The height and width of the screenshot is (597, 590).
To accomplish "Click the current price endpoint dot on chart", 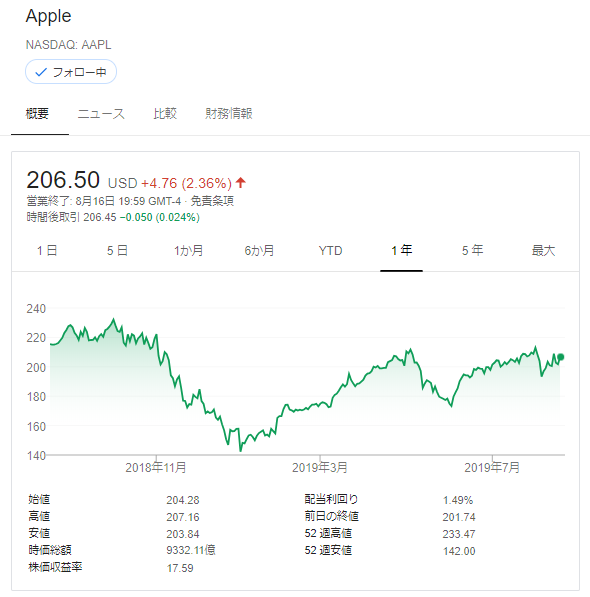I will 560,357.
